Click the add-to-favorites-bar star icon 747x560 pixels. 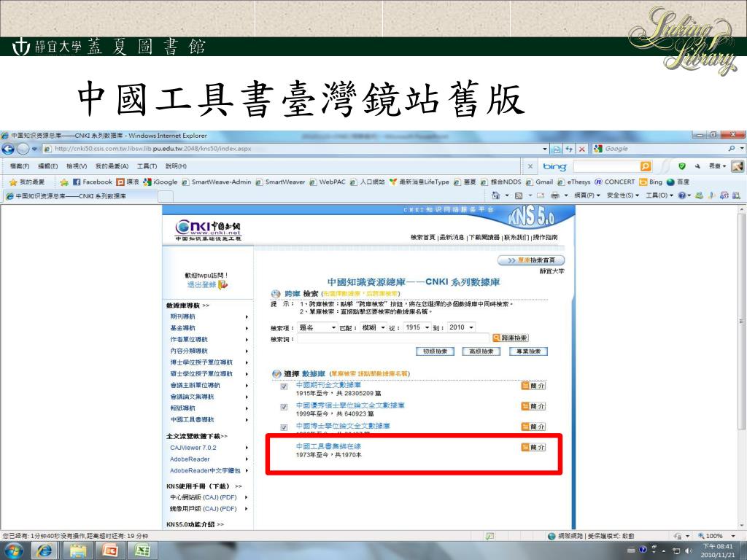[x=64, y=182]
